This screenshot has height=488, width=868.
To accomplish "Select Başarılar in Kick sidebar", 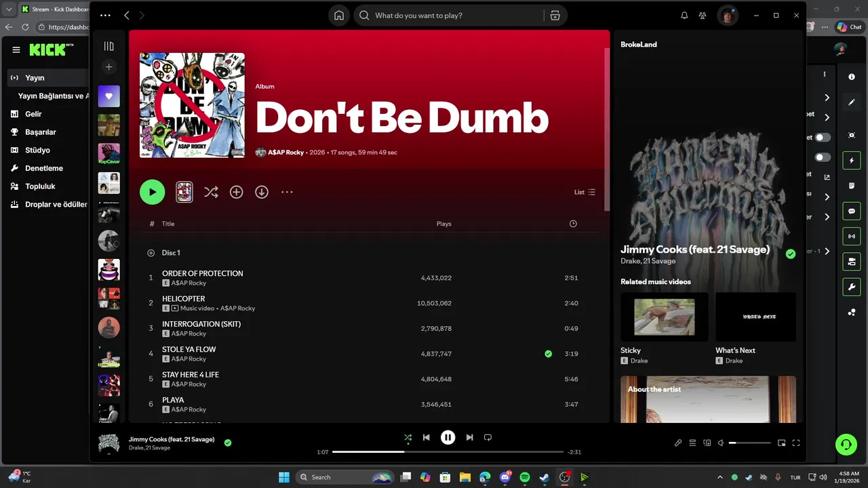I will pos(41,132).
